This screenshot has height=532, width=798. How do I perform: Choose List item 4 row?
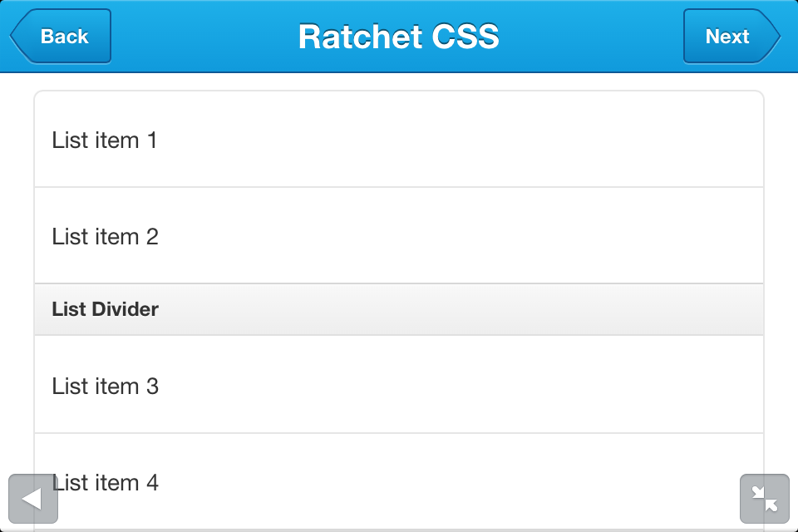tap(399, 482)
